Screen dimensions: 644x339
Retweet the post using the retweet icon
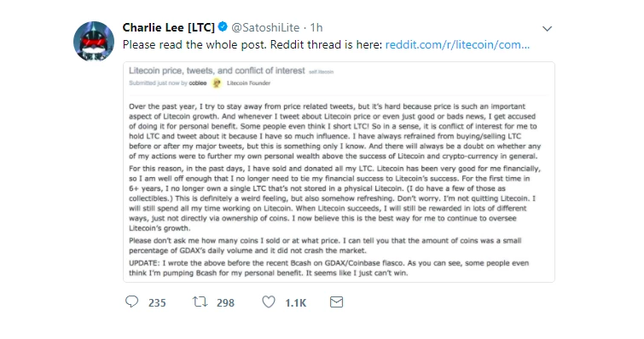(x=200, y=302)
